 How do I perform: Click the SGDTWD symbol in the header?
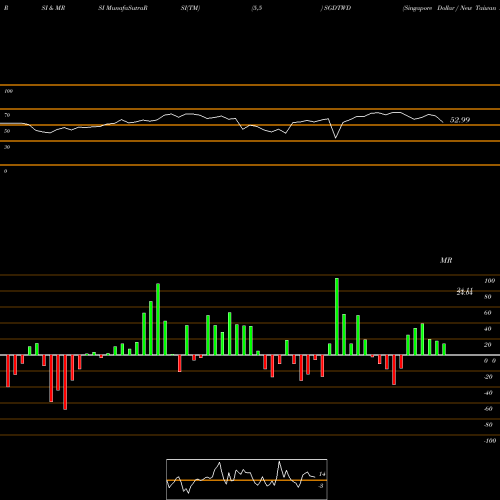click(337, 8)
